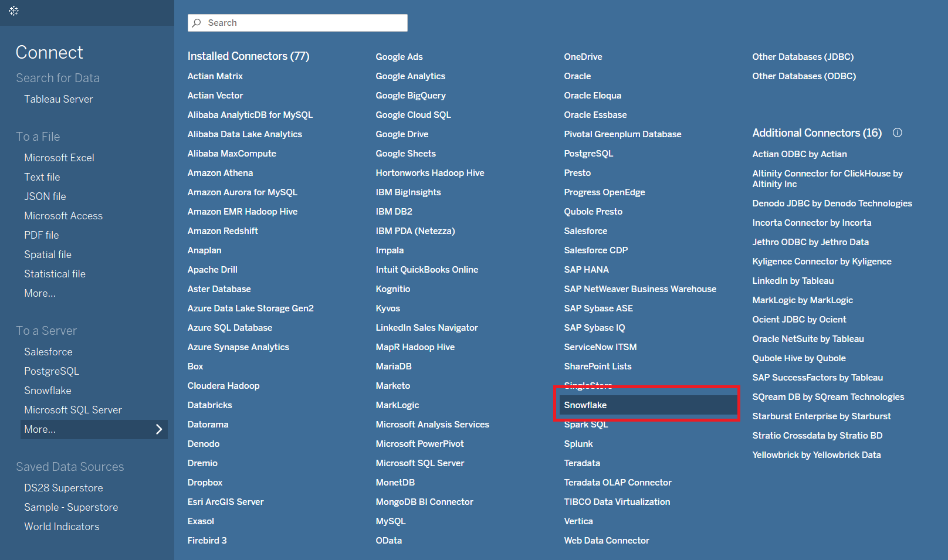Choose Text file in the To a File list
The height and width of the screenshot is (560, 948).
42,177
